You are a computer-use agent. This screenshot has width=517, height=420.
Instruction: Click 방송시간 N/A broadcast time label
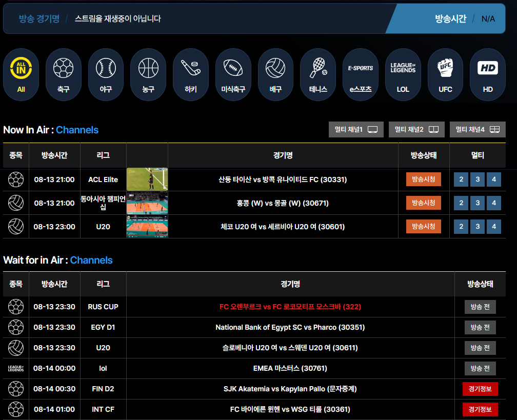coord(465,18)
